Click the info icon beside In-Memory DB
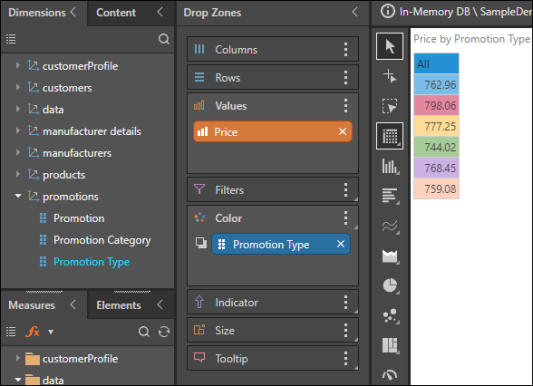 388,11
